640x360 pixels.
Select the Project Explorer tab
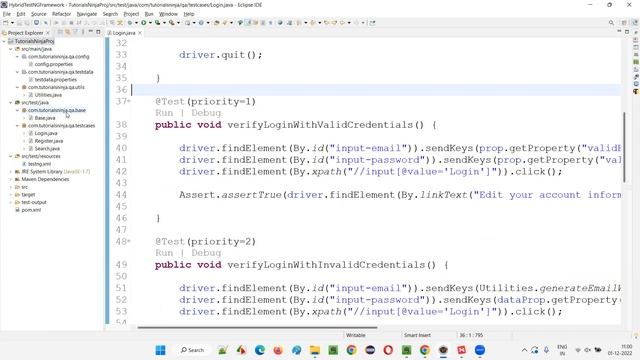25,33
